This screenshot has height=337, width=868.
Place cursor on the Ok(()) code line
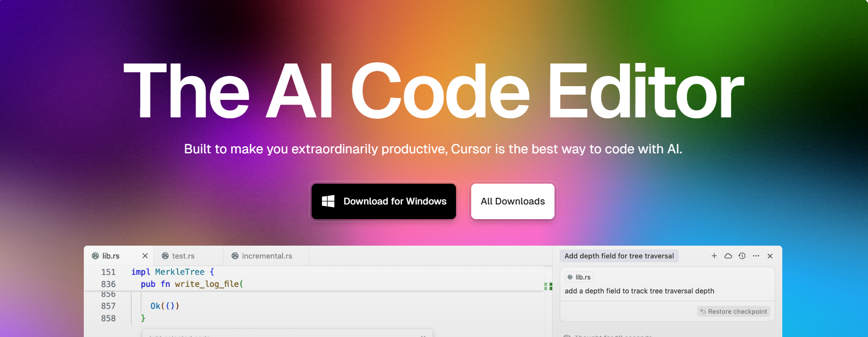pyautogui.click(x=165, y=306)
